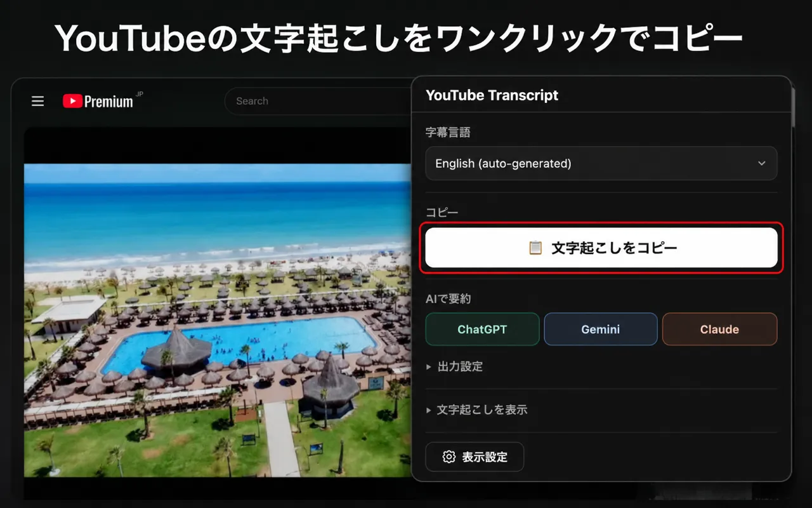Viewport: 812px width, 508px height.
Task: Summarize with Gemini button
Action: coord(601,329)
